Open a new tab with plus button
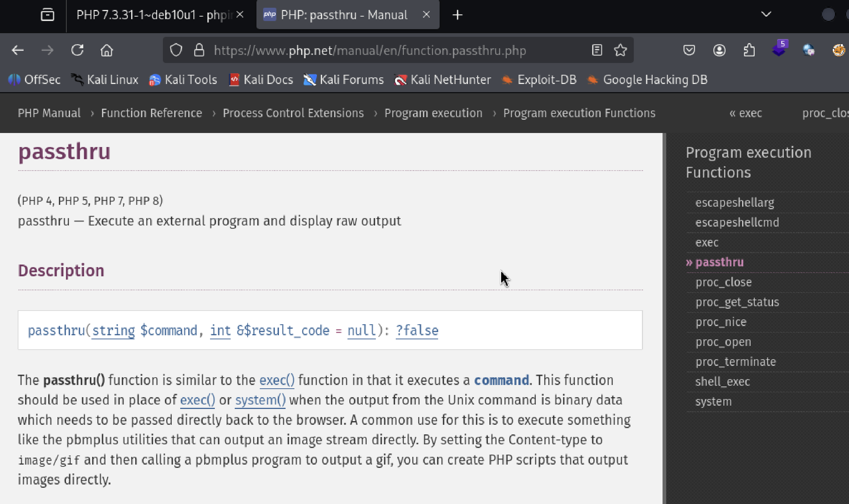 click(457, 15)
